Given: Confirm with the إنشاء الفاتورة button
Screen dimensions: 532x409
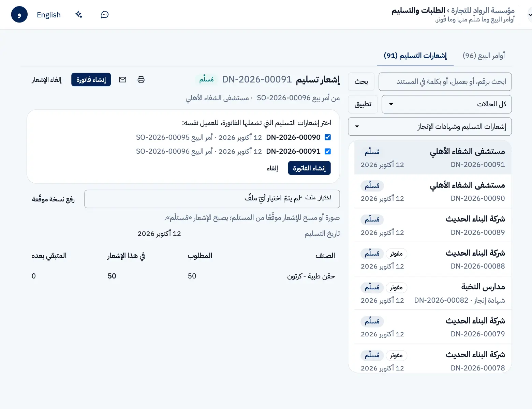Looking at the screenshot, I should pyautogui.click(x=309, y=168).
